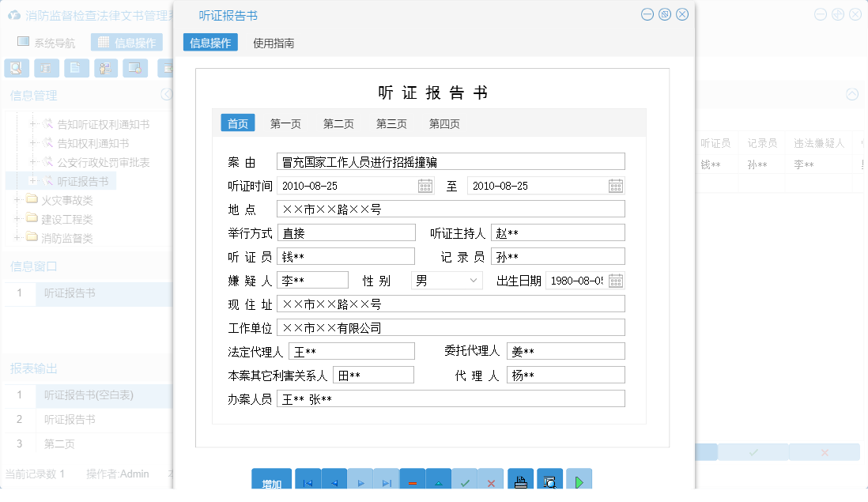The width and height of the screenshot is (868, 502).
Task: Open the record list view icon
Action: [46, 68]
